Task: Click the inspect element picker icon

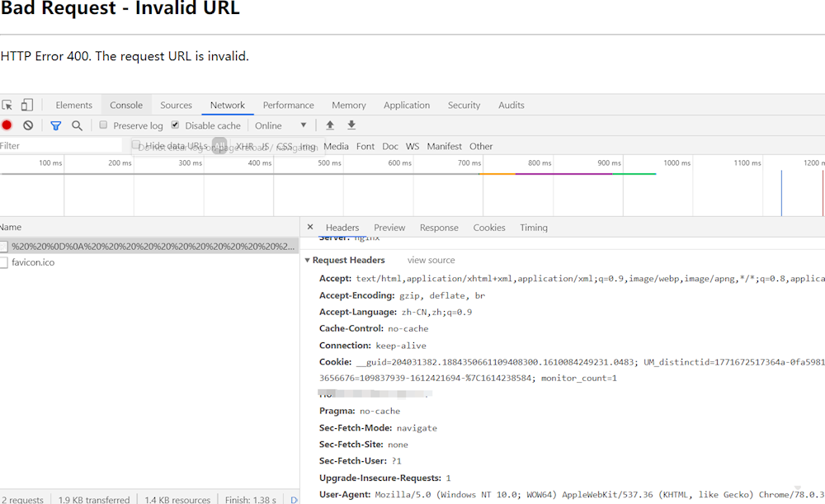Action: 7,106
